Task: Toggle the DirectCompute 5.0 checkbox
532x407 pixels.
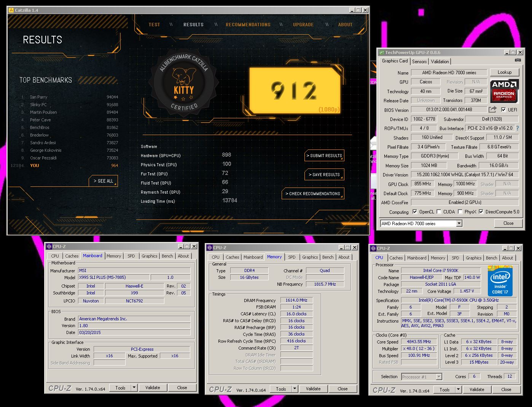Action: (481, 212)
